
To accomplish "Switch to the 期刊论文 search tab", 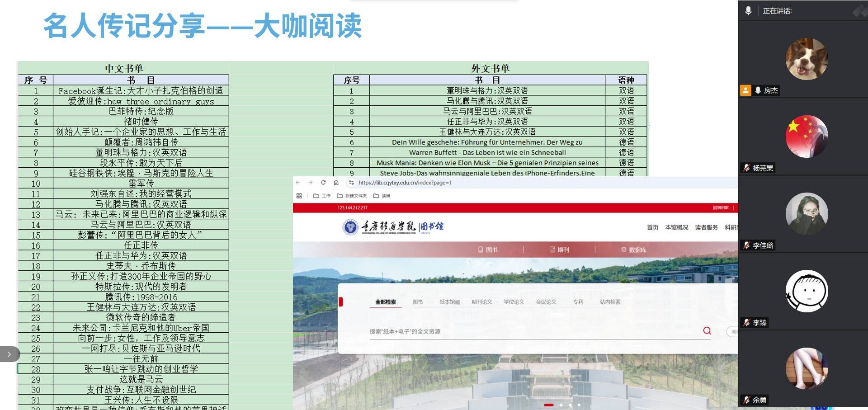I will pos(481,302).
